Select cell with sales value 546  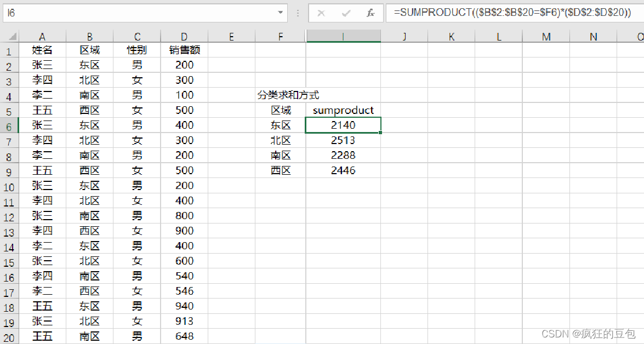[184, 291]
